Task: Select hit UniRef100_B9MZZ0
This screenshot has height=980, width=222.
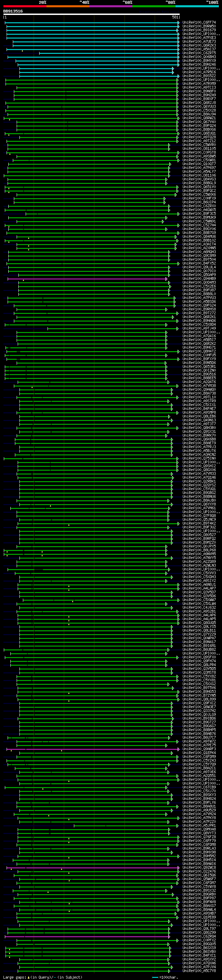Action: 199,543
